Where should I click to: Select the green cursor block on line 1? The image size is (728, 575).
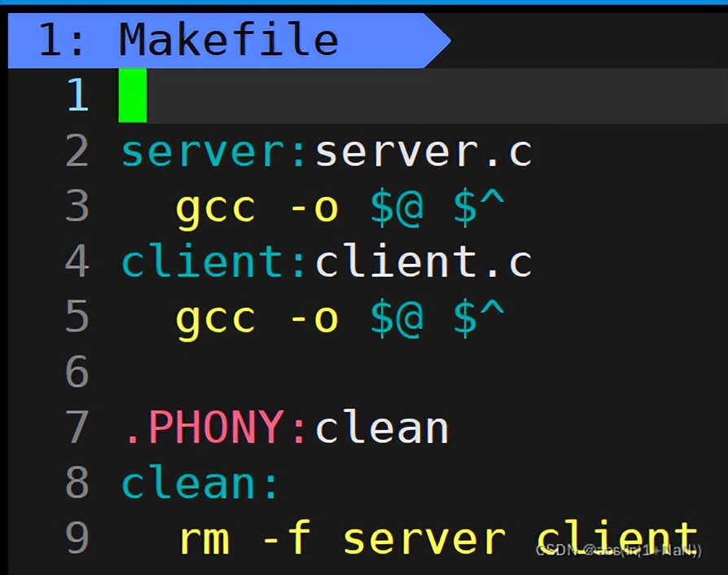(133, 95)
